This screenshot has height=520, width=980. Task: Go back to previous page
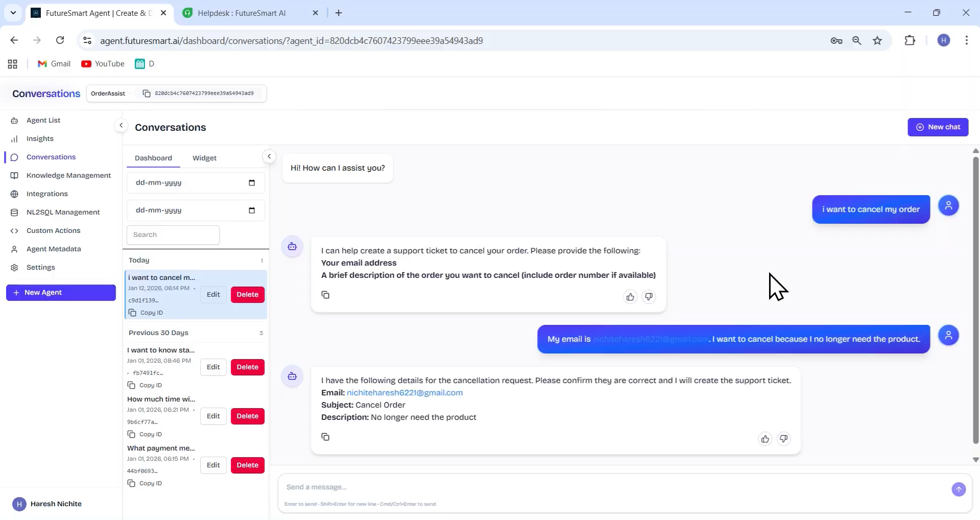[x=14, y=40]
